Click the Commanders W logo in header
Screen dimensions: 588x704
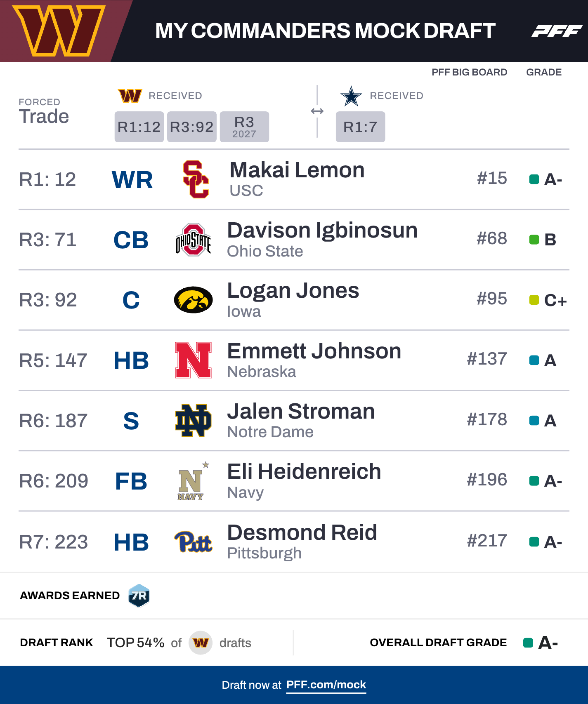(x=59, y=31)
